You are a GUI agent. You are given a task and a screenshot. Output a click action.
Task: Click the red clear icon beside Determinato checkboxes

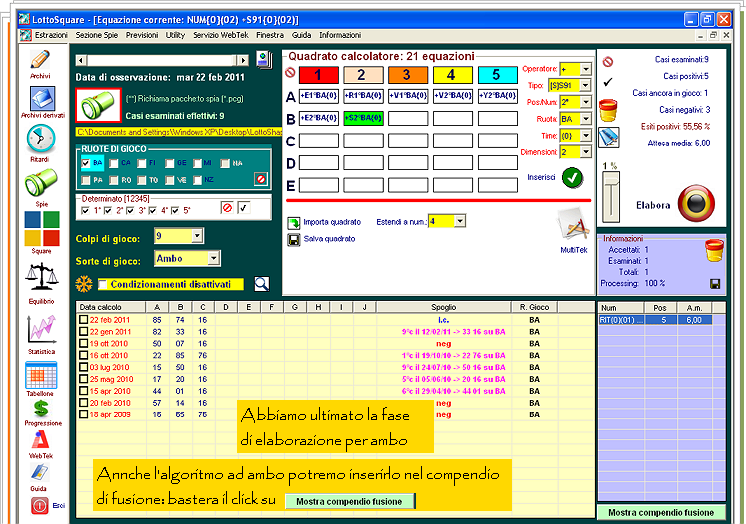pos(227,208)
